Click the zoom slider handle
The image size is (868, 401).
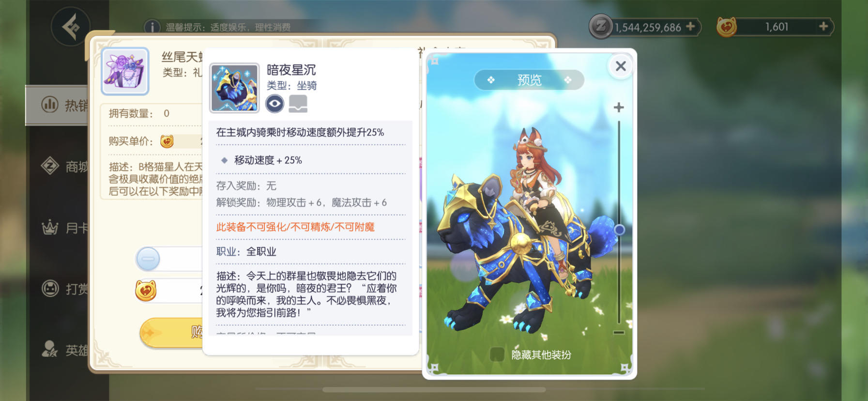pos(619,230)
